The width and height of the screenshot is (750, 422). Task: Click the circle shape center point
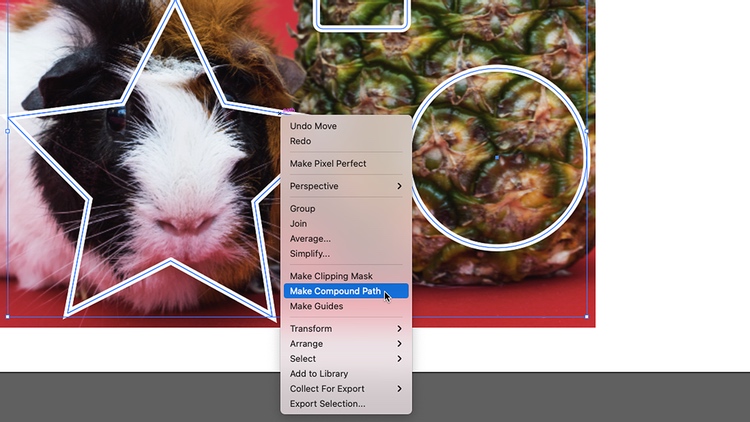pyautogui.click(x=497, y=157)
